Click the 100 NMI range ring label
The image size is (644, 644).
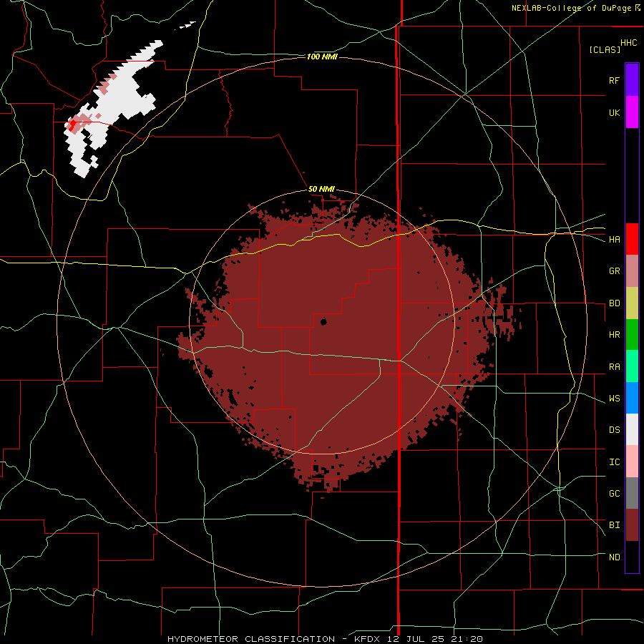click(322, 57)
